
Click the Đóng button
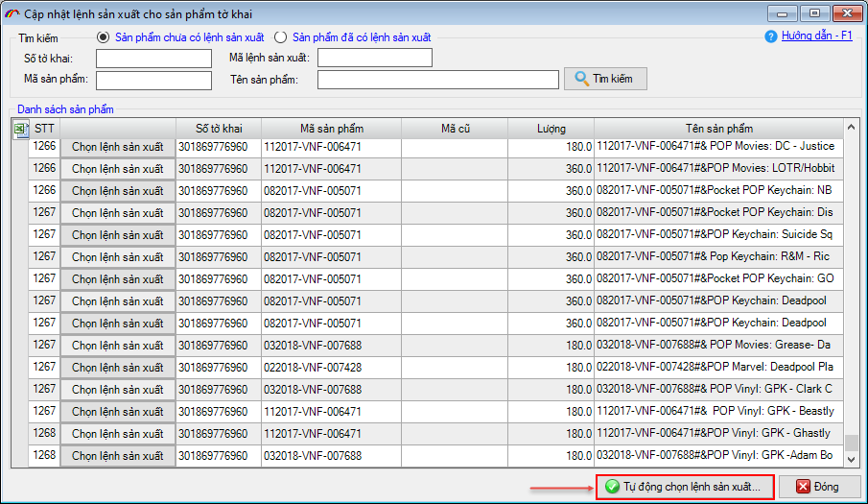pos(819,487)
